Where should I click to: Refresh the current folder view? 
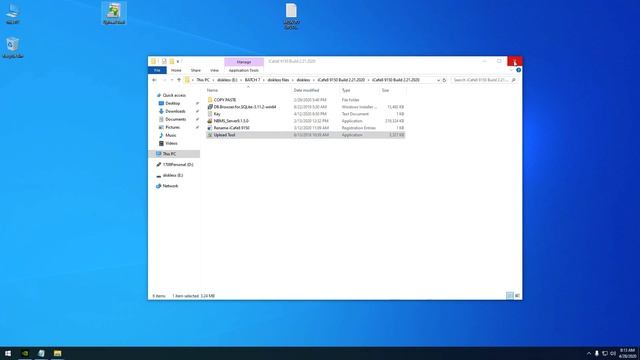[444, 80]
